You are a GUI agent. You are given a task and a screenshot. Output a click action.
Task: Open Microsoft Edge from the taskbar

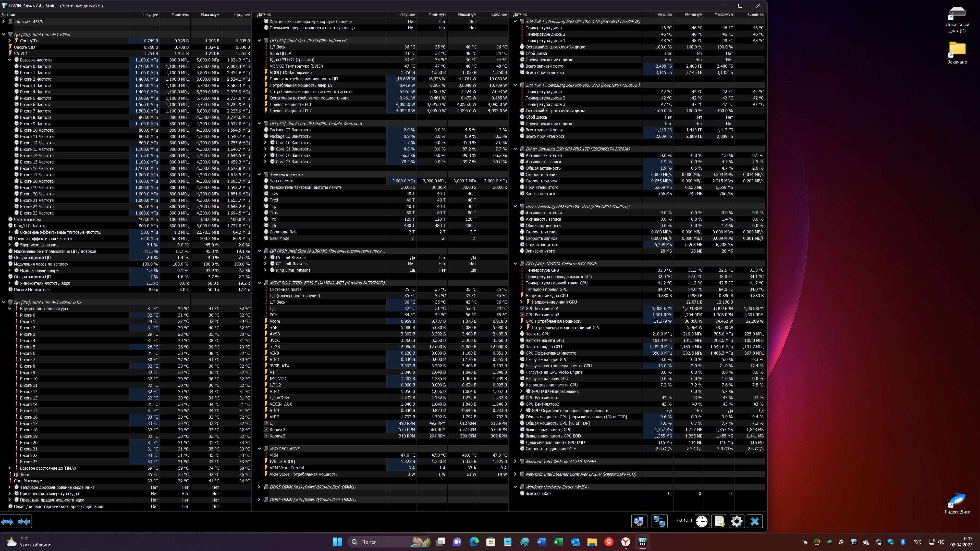pos(474,542)
